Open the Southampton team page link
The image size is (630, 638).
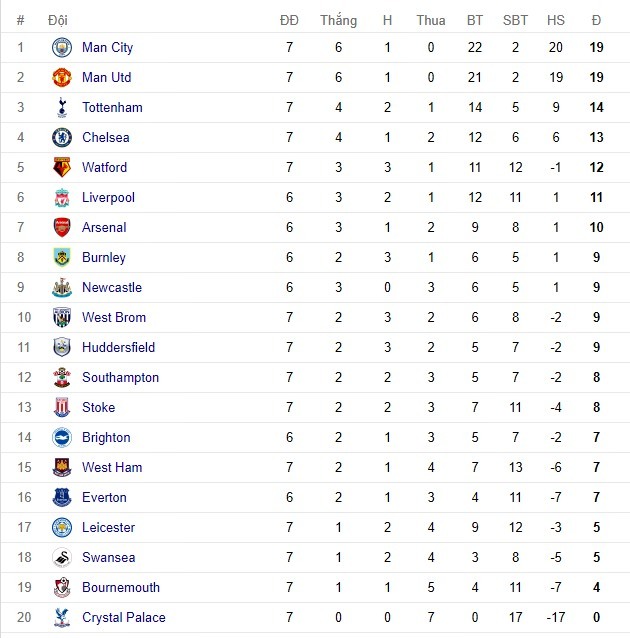pos(120,377)
